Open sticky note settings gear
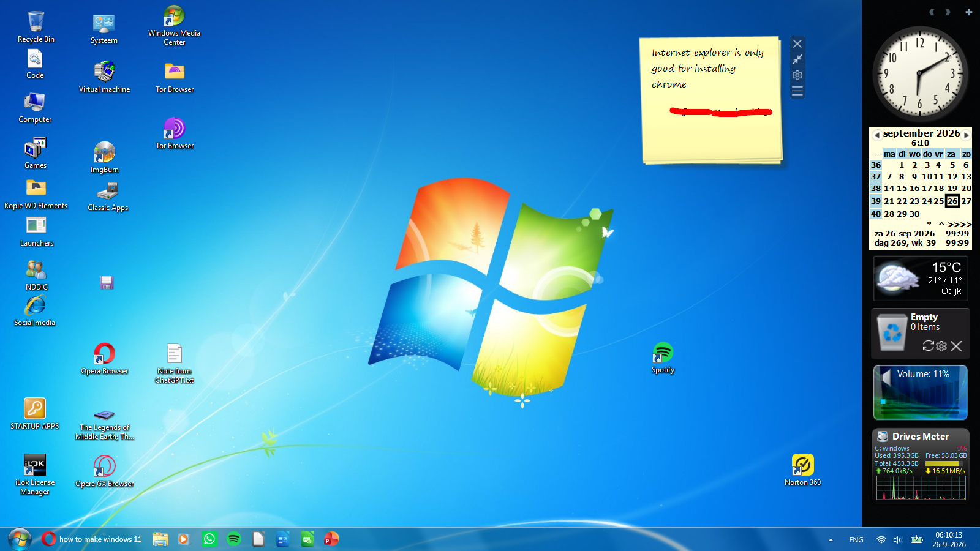Image resolution: width=980 pixels, height=551 pixels. tap(797, 75)
